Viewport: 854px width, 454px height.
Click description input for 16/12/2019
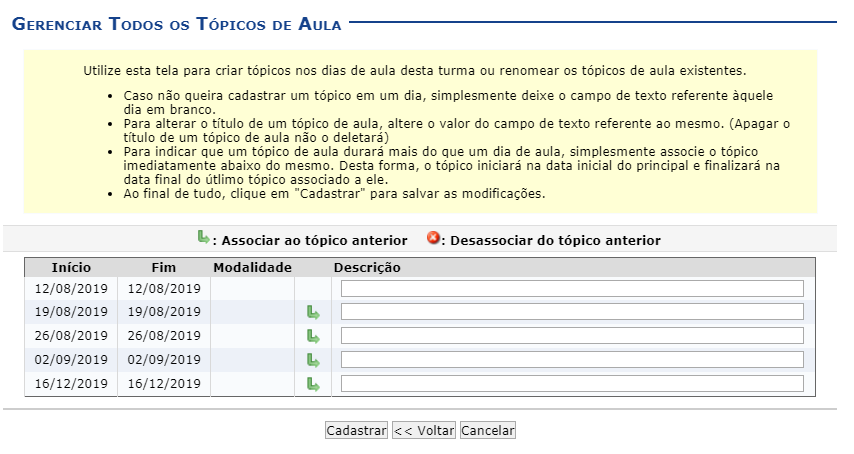tap(572, 384)
